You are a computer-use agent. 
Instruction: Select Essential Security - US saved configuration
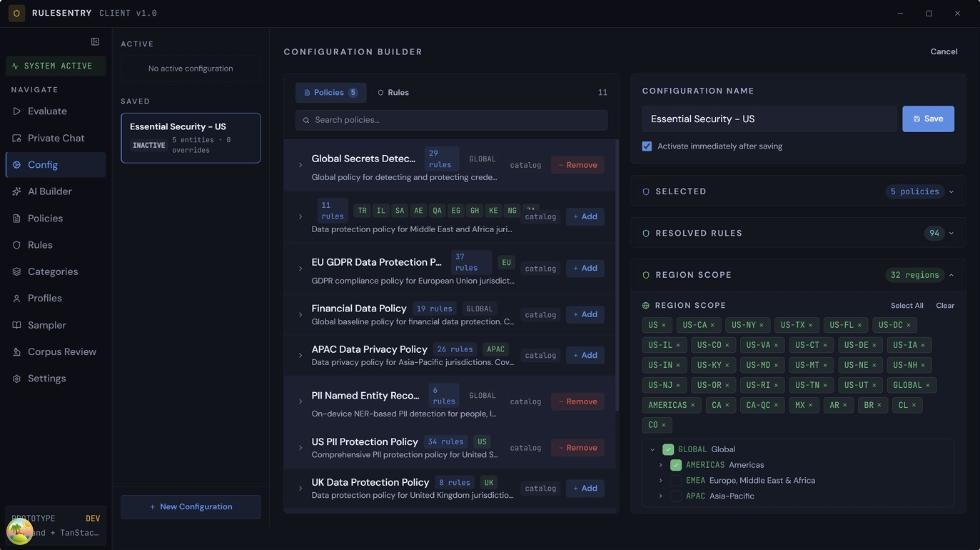point(191,138)
